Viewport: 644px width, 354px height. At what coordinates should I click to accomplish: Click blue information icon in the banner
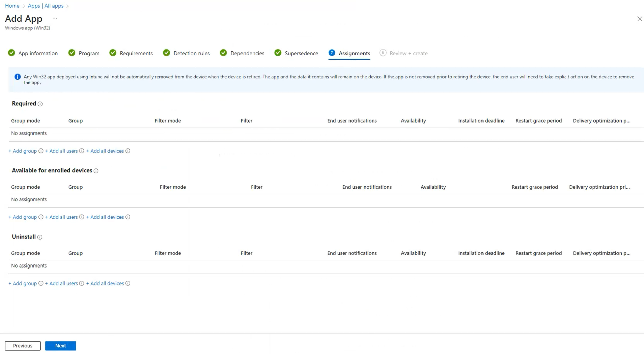pyautogui.click(x=17, y=77)
